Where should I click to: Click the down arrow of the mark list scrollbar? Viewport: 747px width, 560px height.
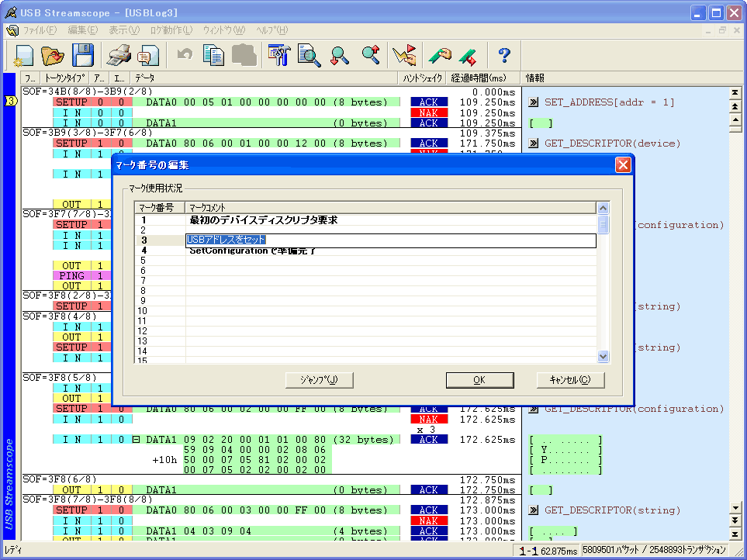603,356
